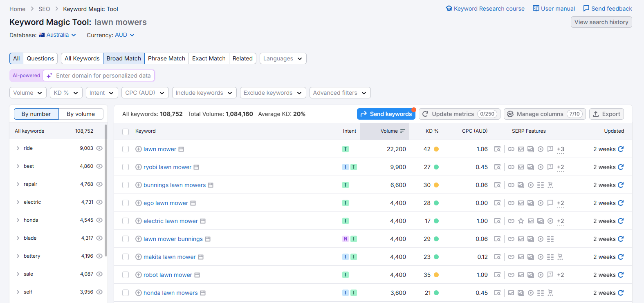The image size is (644, 303).
Task: Refresh metrics for makita lawn mower row
Action: pyautogui.click(x=621, y=257)
